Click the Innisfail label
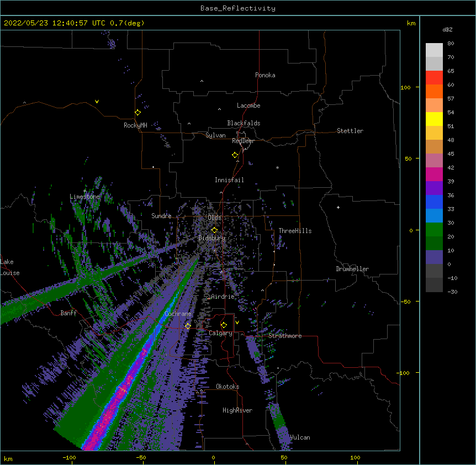This screenshot has width=476, height=465. (229, 180)
